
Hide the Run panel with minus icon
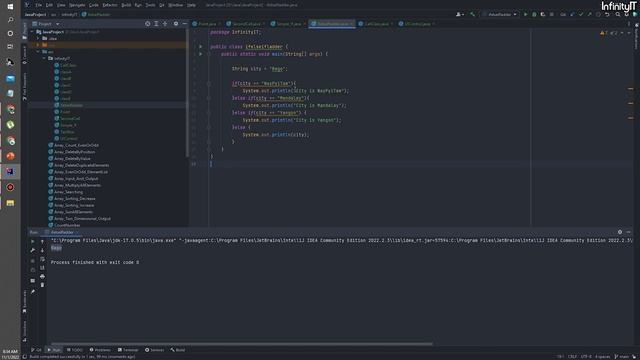point(629,232)
